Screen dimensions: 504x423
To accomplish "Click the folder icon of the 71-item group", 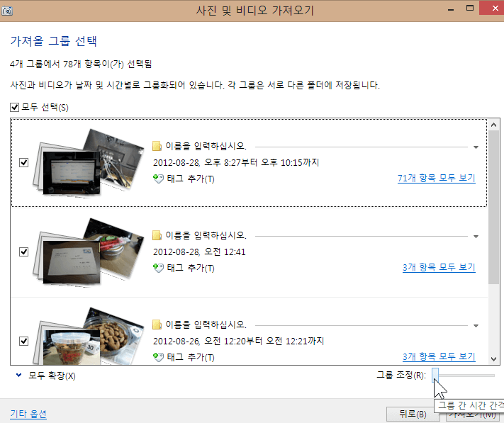I will pos(157,146).
